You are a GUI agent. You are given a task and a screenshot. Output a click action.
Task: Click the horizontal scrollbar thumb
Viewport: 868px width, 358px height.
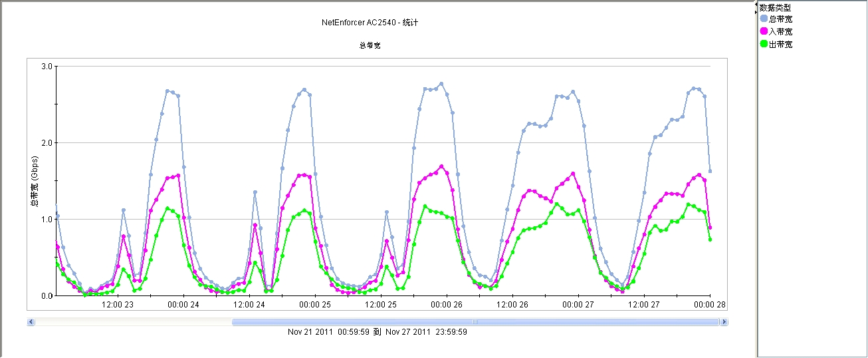click(475, 322)
